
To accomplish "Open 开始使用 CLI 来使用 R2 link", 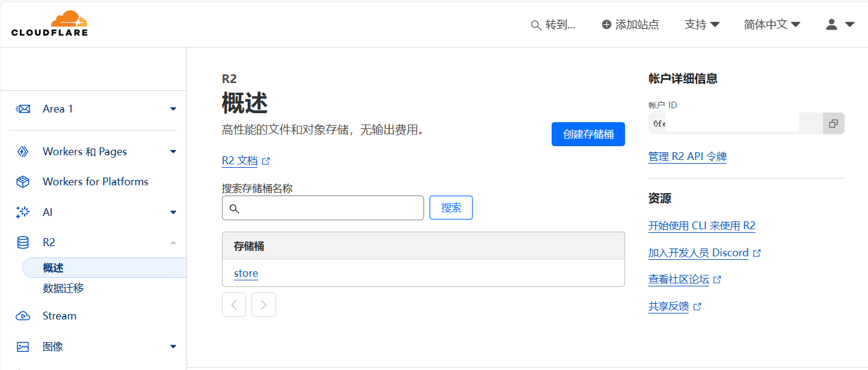I will pos(702,226).
